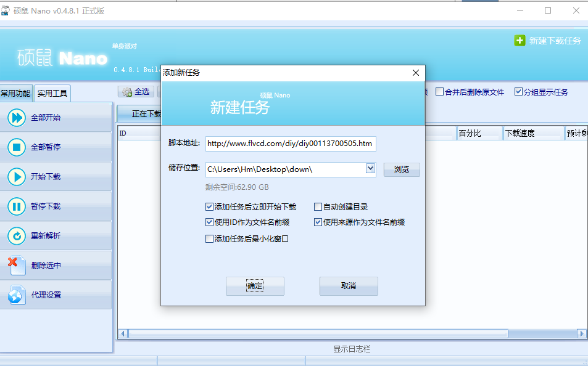
Task: Toggle 使用来源作为文件名前缀 checkbox
Action: pos(318,222)
